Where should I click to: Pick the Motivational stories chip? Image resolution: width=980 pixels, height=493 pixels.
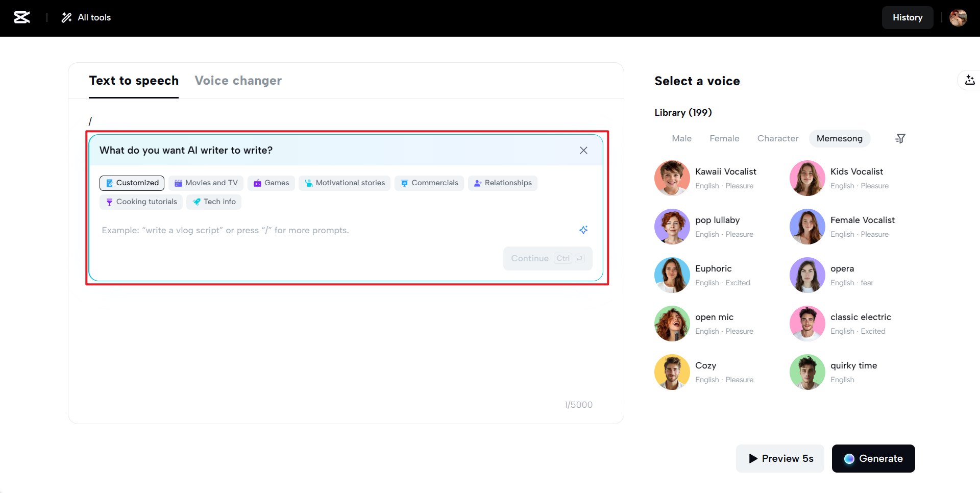click(x=345, y=183)
